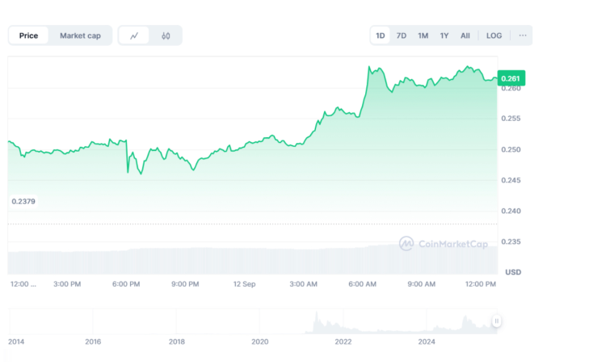Select the 1D time range
Image resolution: width=606 pixels, height=364 pixels.
[x=381, y=36]
